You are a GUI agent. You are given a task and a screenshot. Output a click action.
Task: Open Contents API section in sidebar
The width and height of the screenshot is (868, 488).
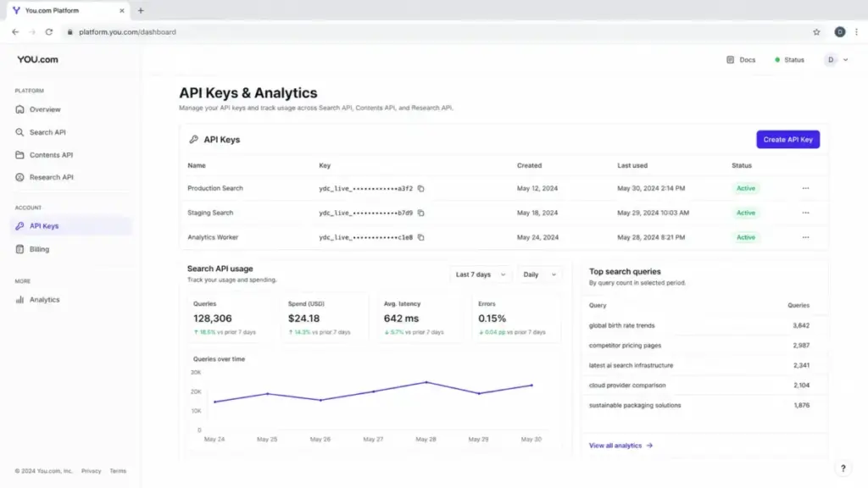click(x=51, y=155)
